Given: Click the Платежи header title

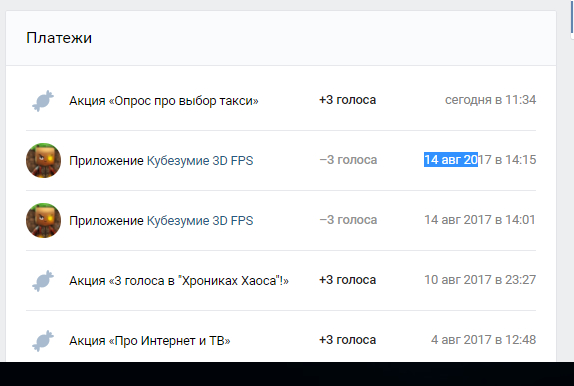Looking at the screenshot, I should pyautogui.click(x=59, y=38).
